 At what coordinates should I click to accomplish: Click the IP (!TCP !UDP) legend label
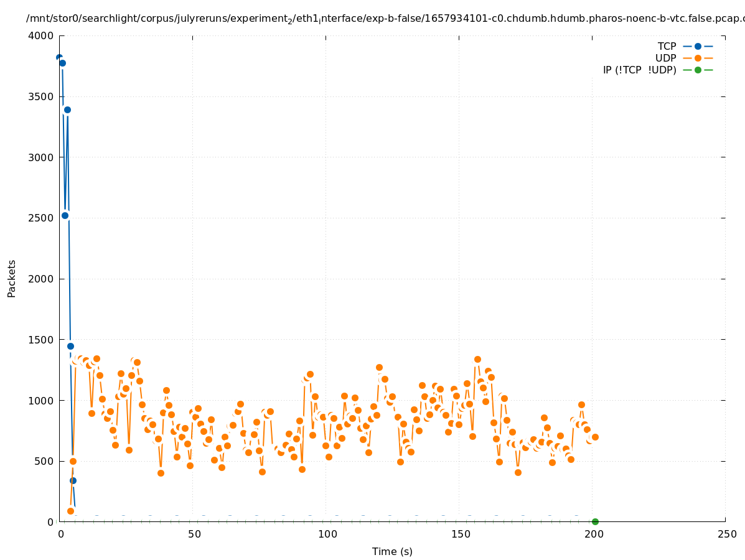[639, 70]
